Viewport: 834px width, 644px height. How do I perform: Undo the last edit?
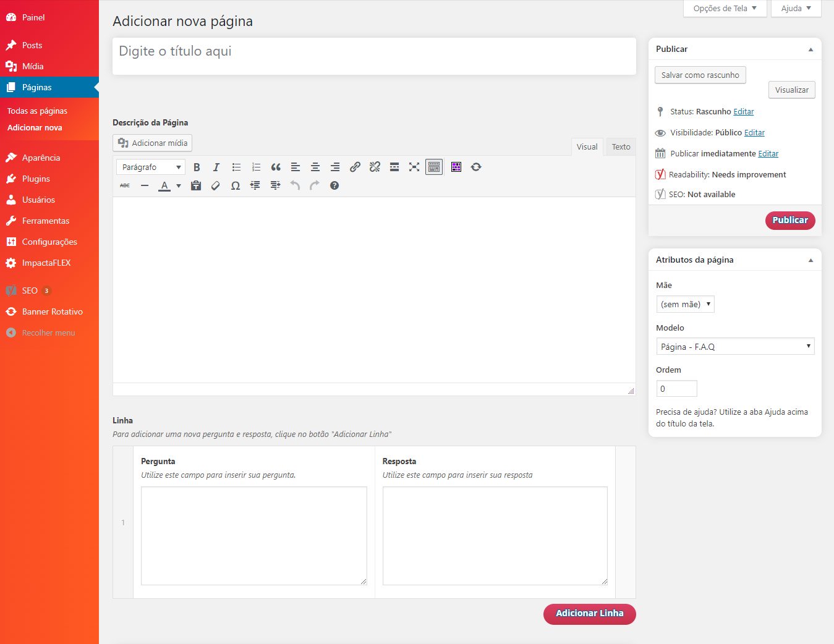[x=295, y=185]
